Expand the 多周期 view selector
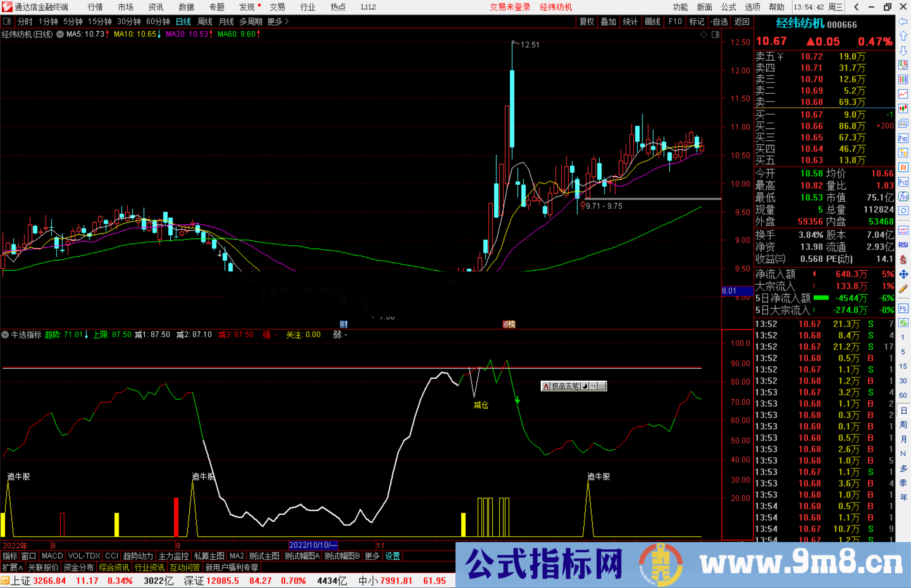Viewport: 911px width, 588px height. [x=251, y=21]
